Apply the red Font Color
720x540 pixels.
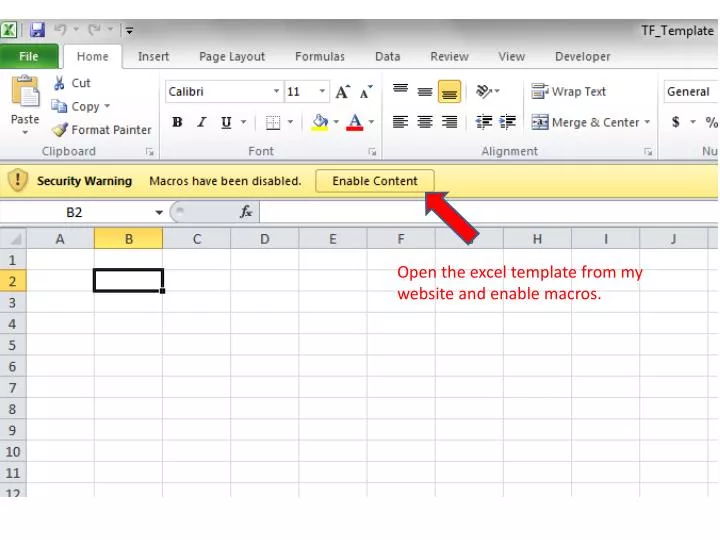tap(354, 123)
